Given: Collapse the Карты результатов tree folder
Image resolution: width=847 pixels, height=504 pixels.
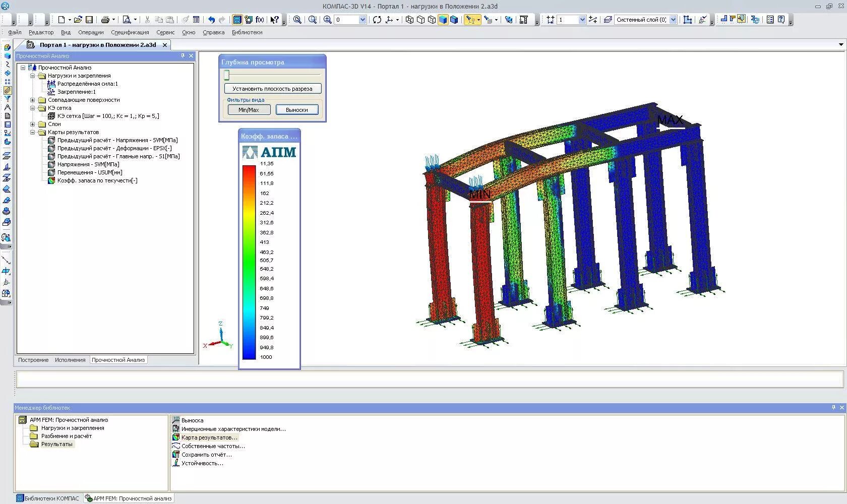Looking at the screenshot, I should [32, 132].
